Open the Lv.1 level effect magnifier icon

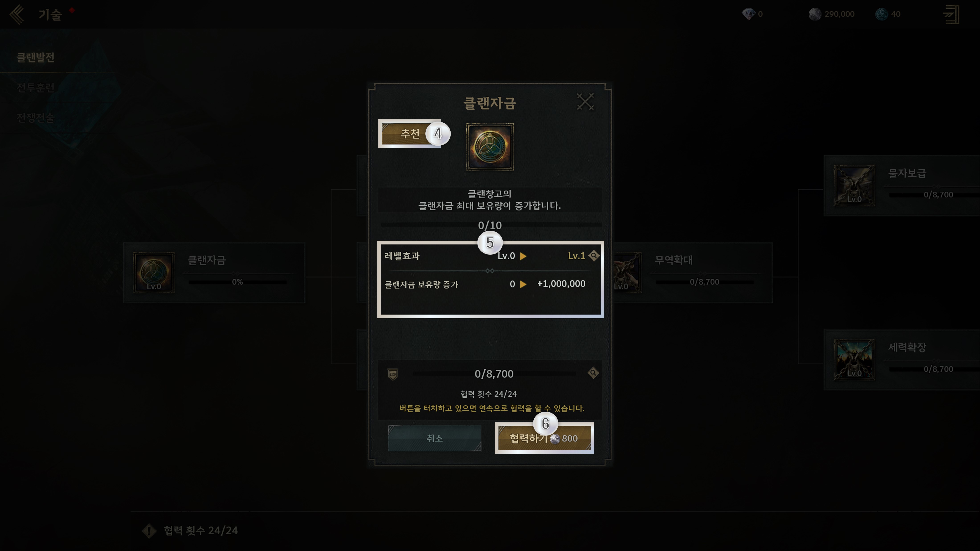[x=594, y=256]
